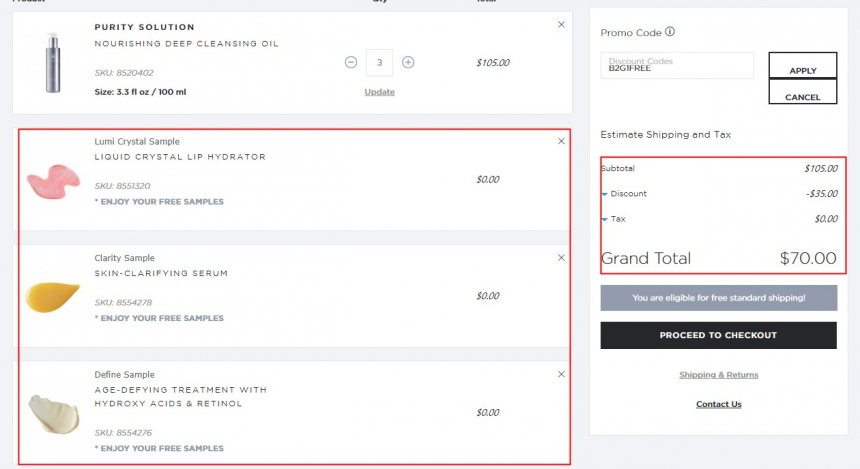The height and width of the screenshot is (469, 860).
Task: Click the SKU: 8551320 text
Action: (x=122, y=186)
